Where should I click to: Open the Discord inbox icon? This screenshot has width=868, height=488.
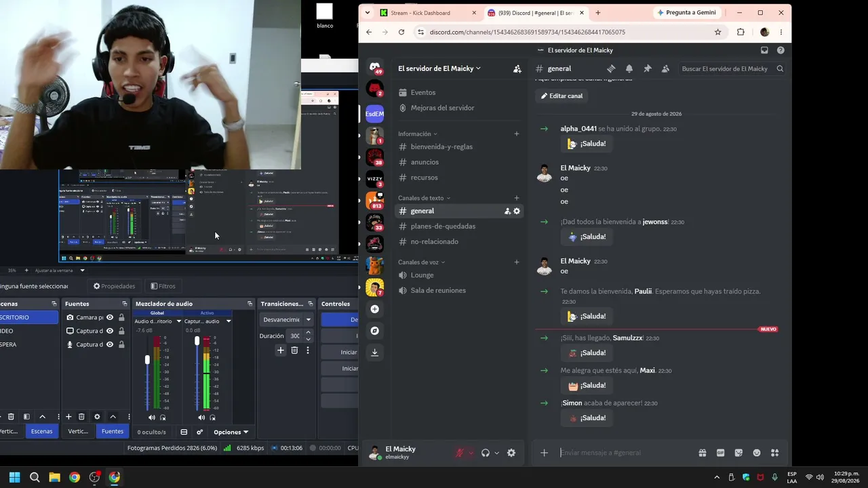pos(764,50)
